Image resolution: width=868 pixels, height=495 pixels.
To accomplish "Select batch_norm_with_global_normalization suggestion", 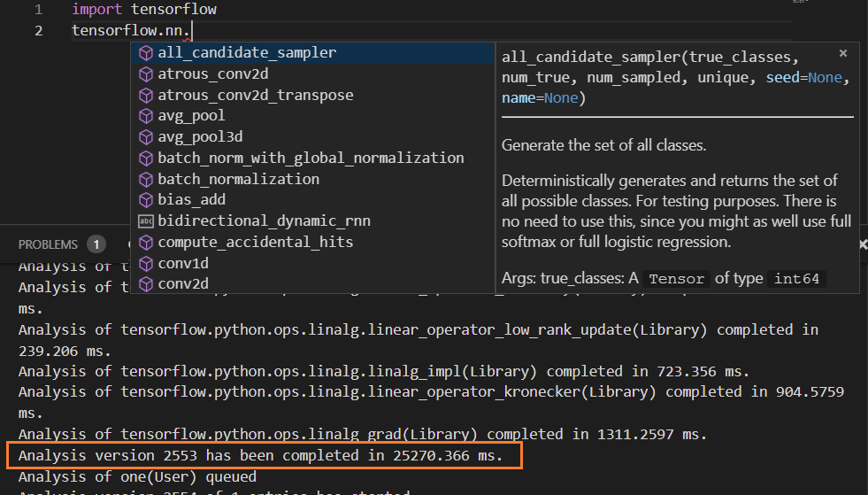I will tap(312, 158).
